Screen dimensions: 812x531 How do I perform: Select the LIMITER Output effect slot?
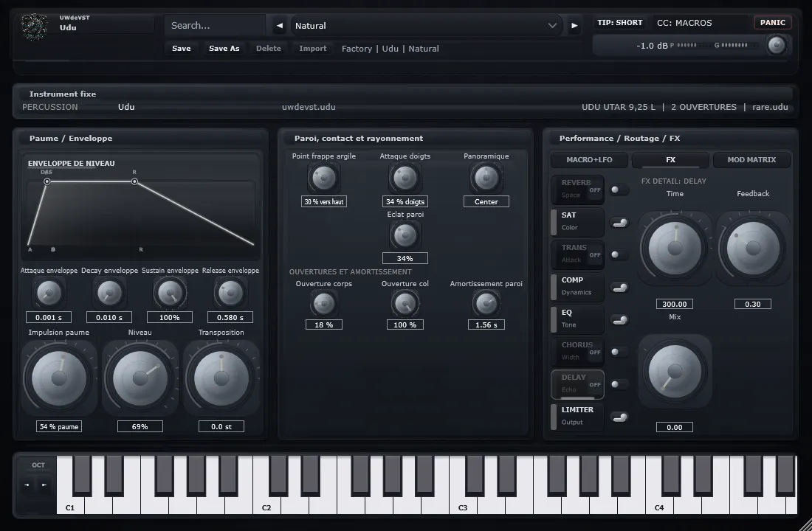tap(577, 416)
